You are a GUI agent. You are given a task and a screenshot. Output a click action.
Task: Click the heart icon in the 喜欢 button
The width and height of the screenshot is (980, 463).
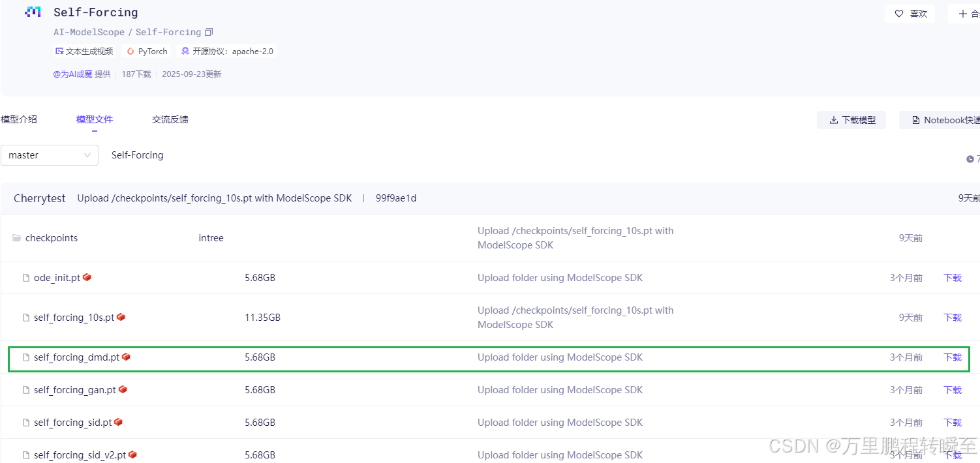(899, 14)
